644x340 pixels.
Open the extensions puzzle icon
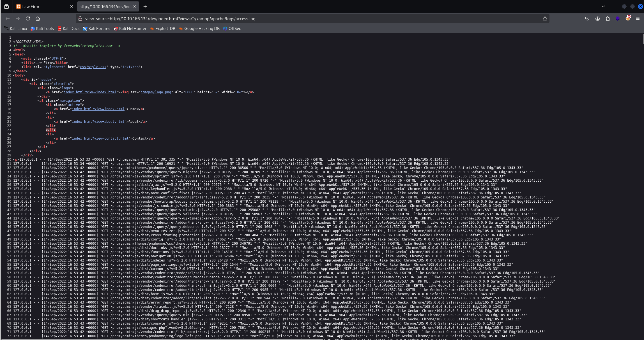coord(608,18)
